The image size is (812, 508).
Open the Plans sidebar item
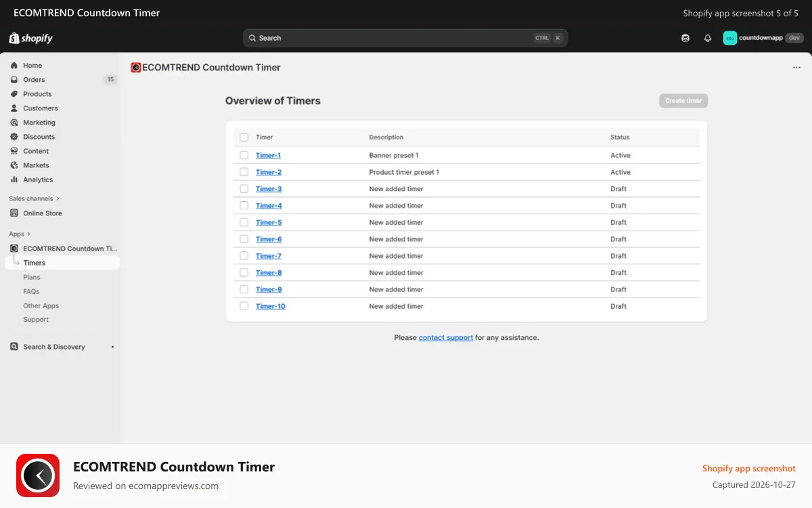pos(32,277)
